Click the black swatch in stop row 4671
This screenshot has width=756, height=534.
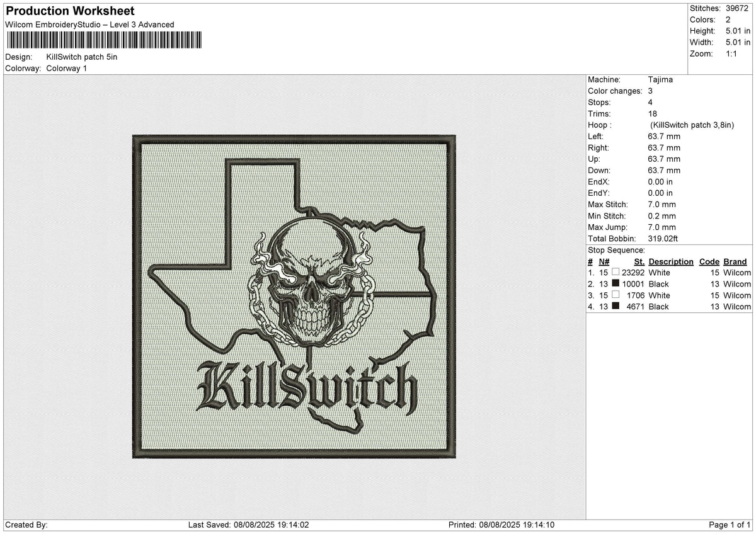click(x=615, y=306)
